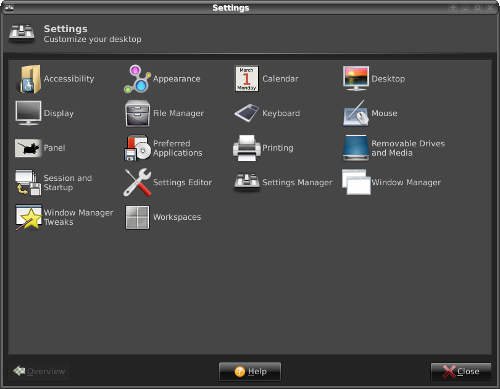This screenshot has width=500, height=389.
Task: Select the "Session and Startup" label
Action: click(x=68, y=183)
